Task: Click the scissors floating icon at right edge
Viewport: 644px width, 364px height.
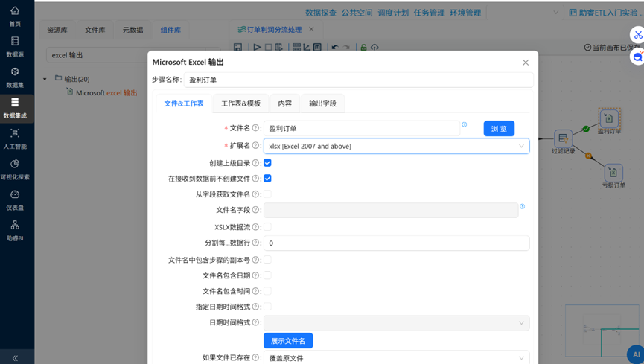Action: click(x=637, y=35)
